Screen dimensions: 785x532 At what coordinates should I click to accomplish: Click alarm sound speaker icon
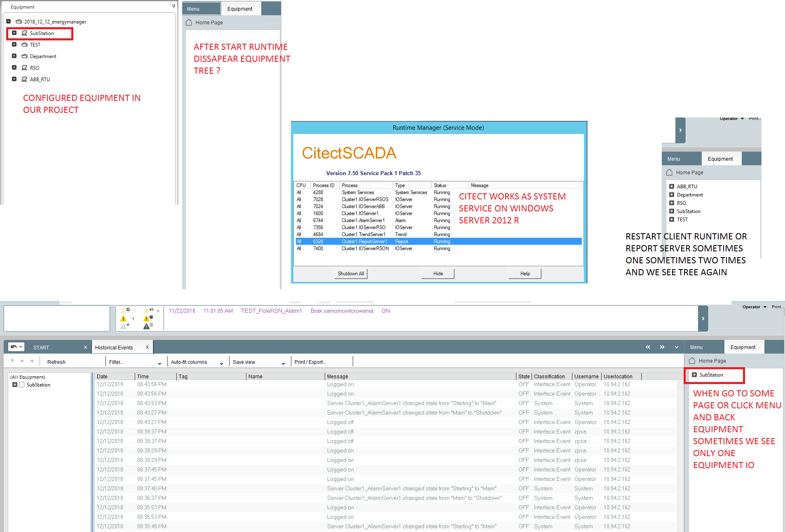pos(148,310)
